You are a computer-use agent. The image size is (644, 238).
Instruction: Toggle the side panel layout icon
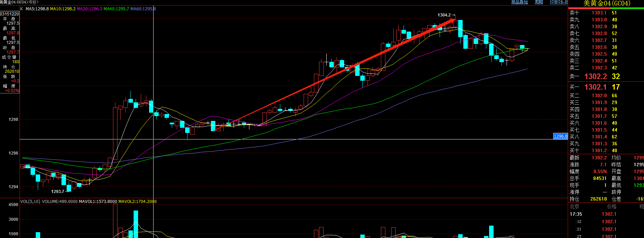pos(564,2)
